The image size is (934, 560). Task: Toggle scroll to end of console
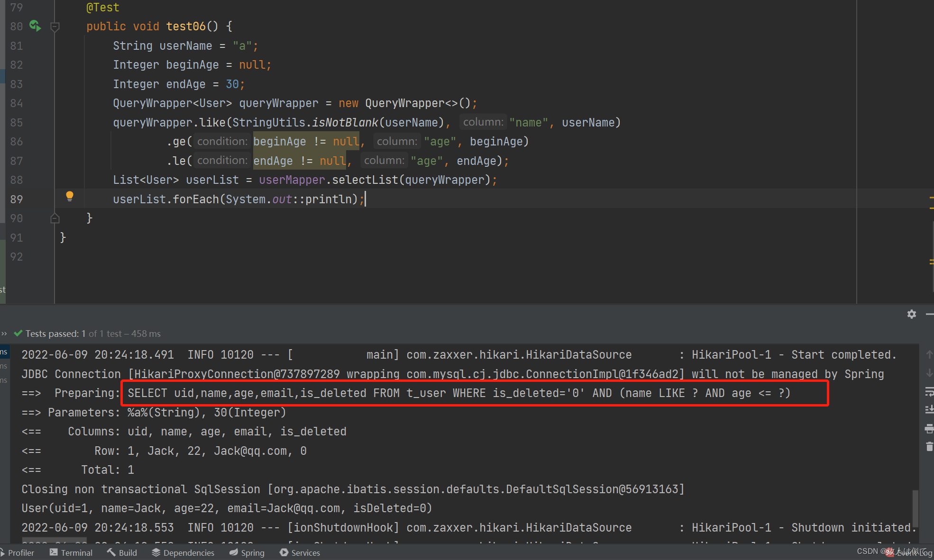pos(929,410)
